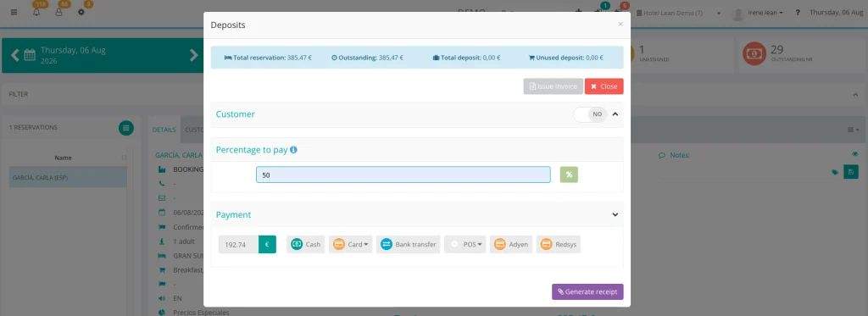
Task: Go to the next day arrow
Action: click(x=194, y=55)
